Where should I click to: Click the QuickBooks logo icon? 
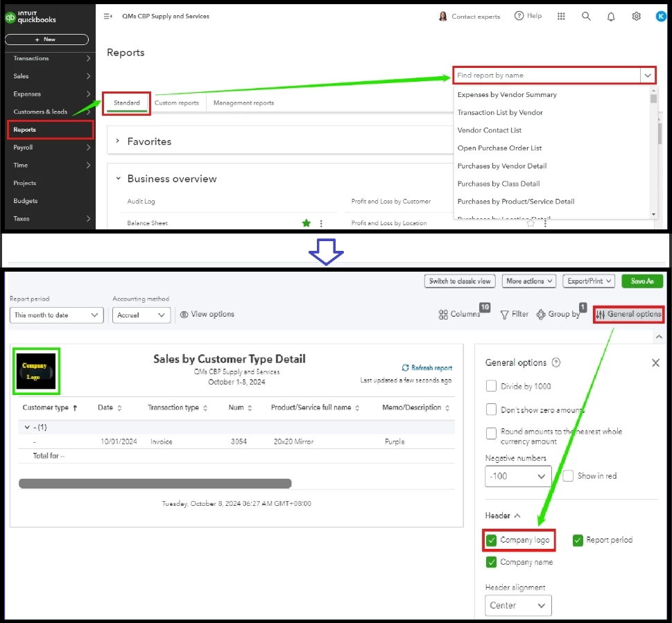coord(10,17)
